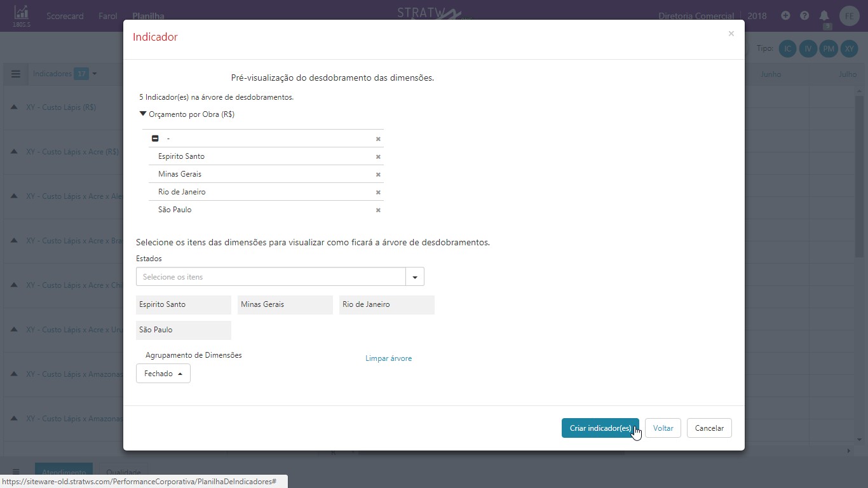The width and height of the screenshot is (868, 488).
Task: Select the Planilha tab
Action: (148, 16)
